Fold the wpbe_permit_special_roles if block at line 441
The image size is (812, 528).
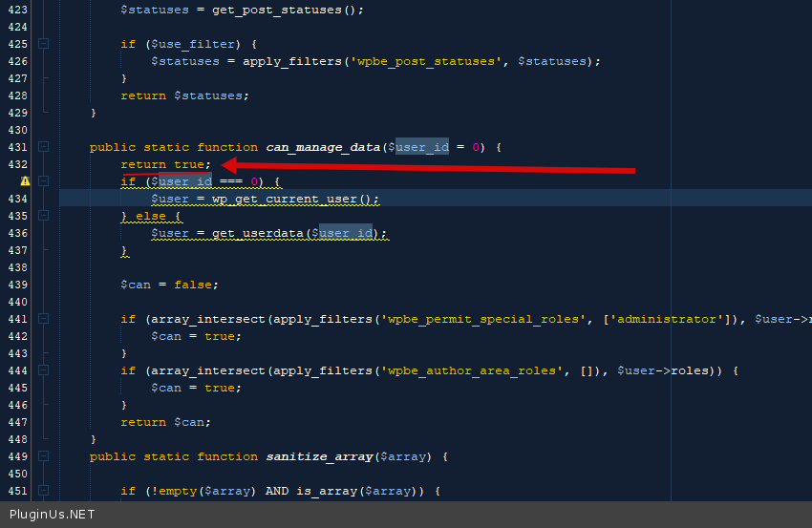[x=43, y=319]
